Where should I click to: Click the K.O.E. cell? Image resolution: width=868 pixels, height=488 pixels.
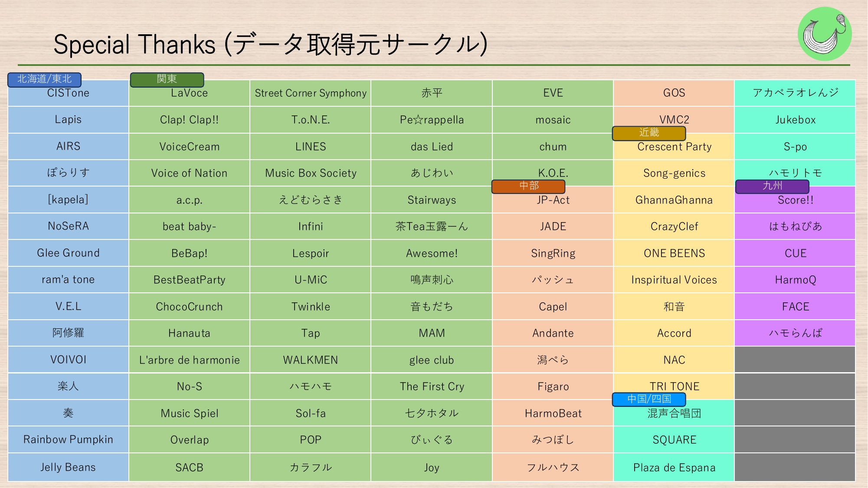[553, 173]
